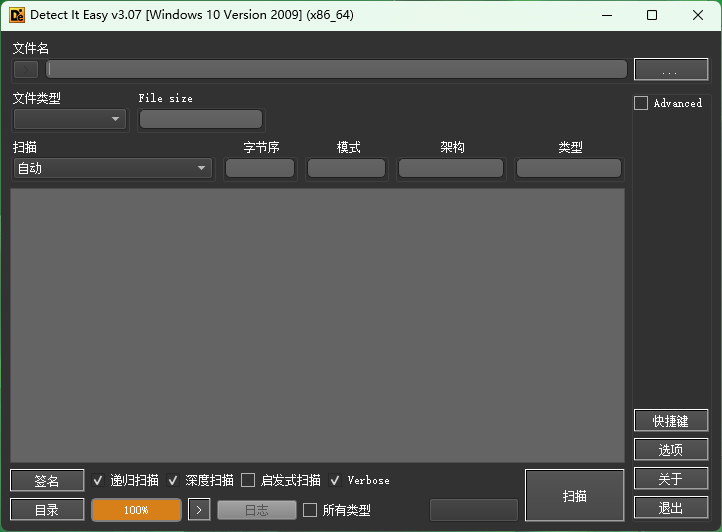Click the small arrow button next to 100%
The image size is (722, 532).
click(x=199, y=510)
